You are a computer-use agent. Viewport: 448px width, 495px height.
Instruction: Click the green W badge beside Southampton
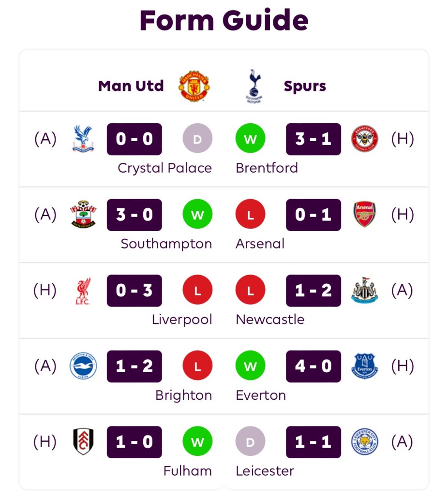click(x=197, y=215)
